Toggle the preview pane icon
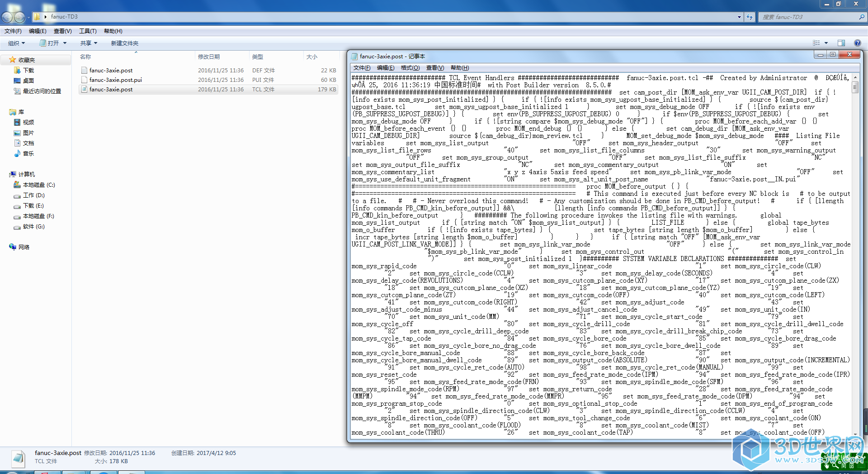The width and height of the screenshot is (868, 474). 841,43
